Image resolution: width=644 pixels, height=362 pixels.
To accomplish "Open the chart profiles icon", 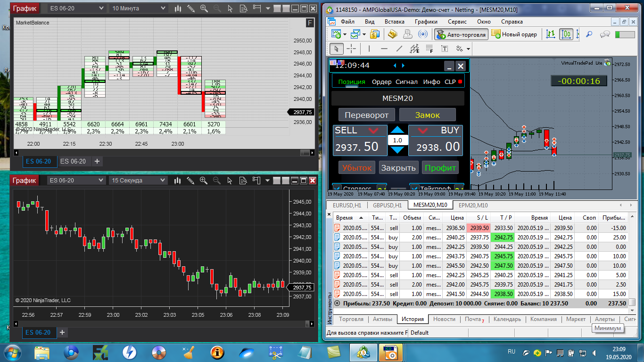I will coord(355,34).
